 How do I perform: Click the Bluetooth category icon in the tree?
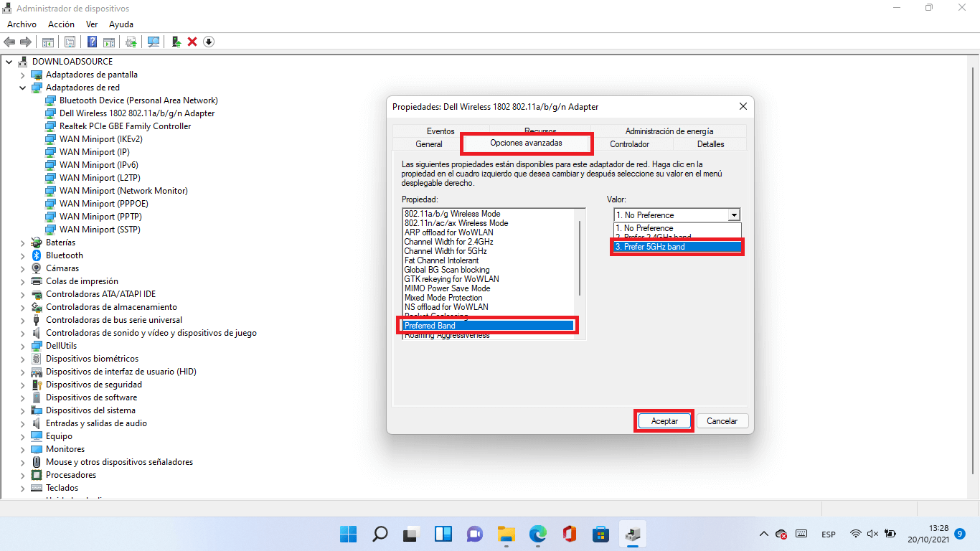click(37, 255)
